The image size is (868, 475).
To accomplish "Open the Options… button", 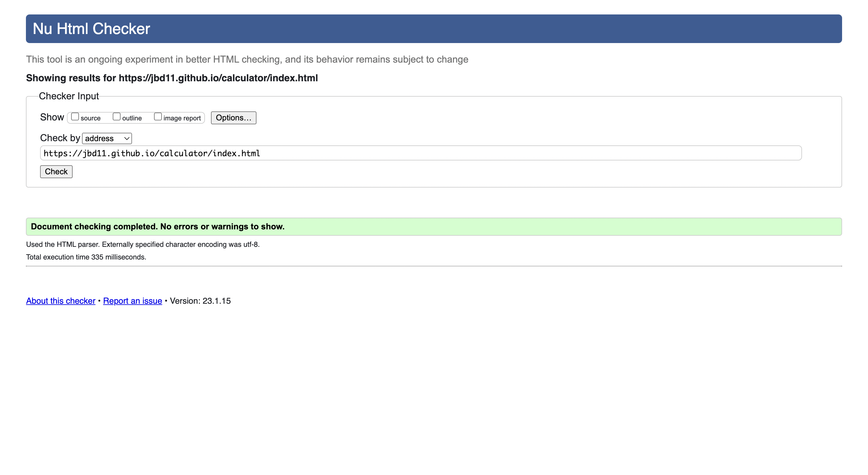I will click(x=233, y=118).
